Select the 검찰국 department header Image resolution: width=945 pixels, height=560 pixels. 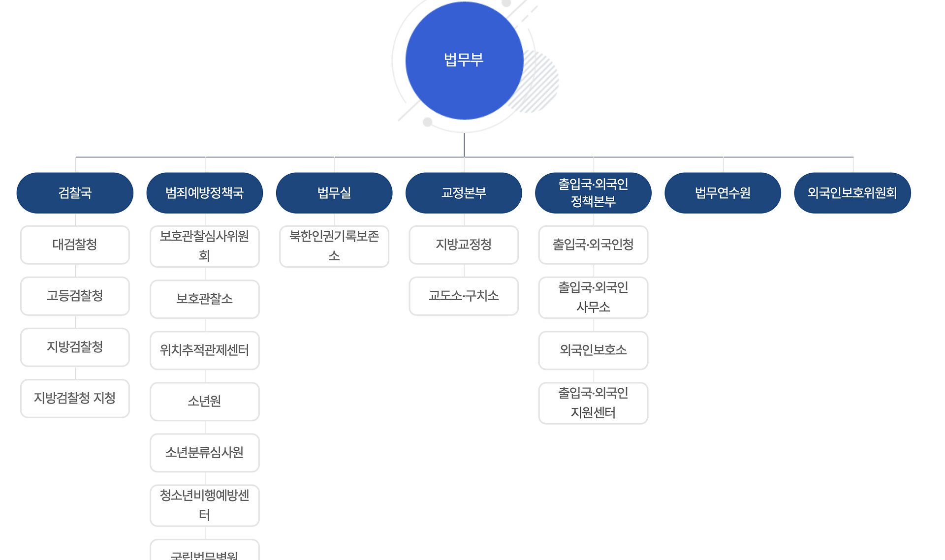(75, 192)
